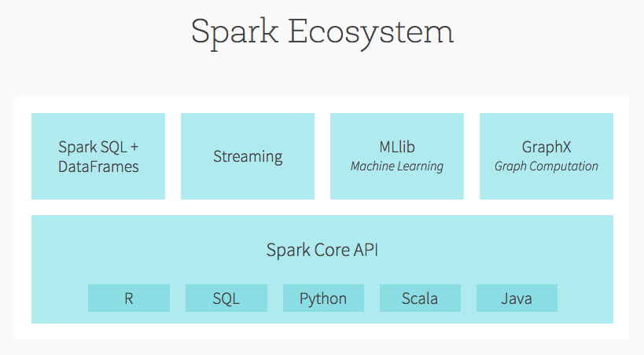Select the GraphX heading
Viewport: 644px width, 355px height.
(546, 147)
